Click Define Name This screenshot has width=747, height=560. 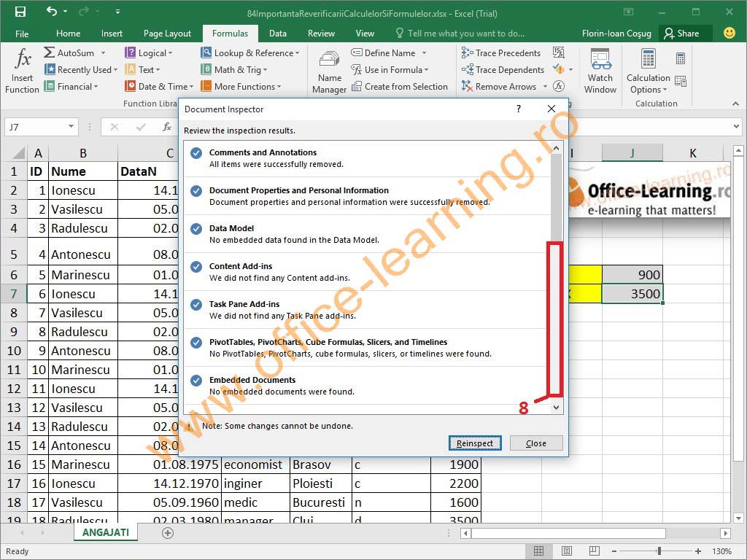383,52
